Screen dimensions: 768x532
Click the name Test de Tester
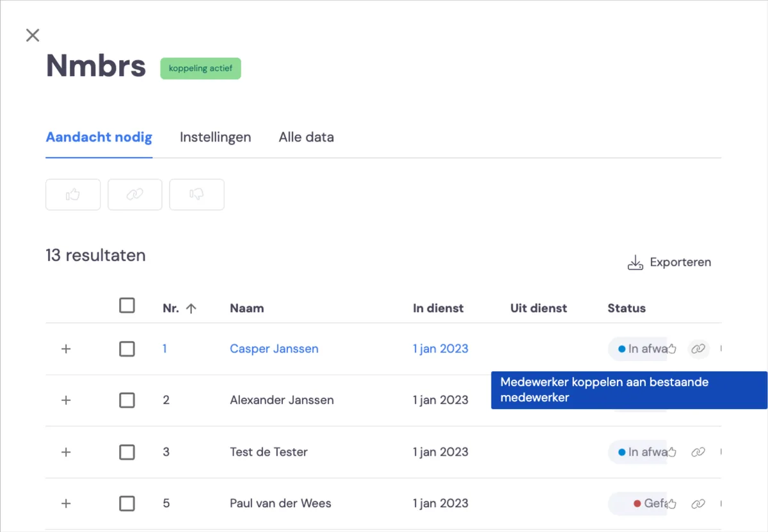coord(269,452)
